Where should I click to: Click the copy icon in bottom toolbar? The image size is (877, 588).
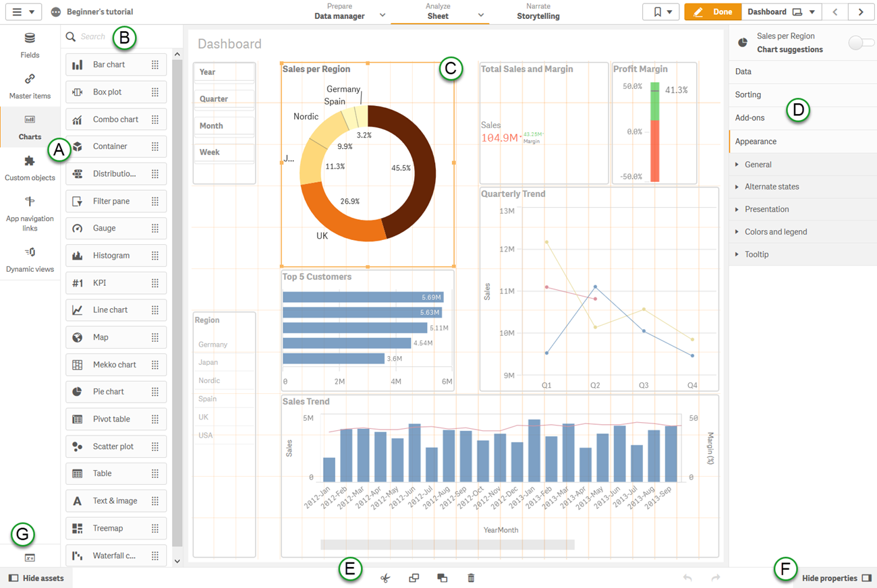pos(414,578)
